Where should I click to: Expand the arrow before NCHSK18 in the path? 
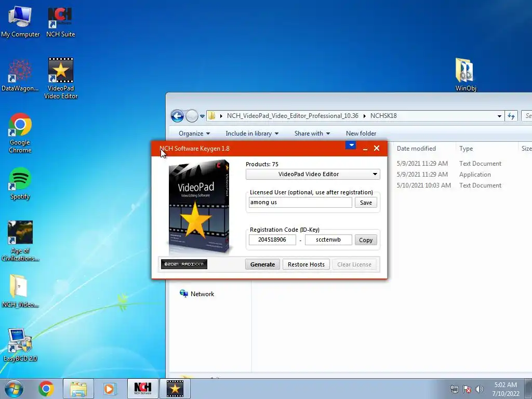(x=364, y=116)
